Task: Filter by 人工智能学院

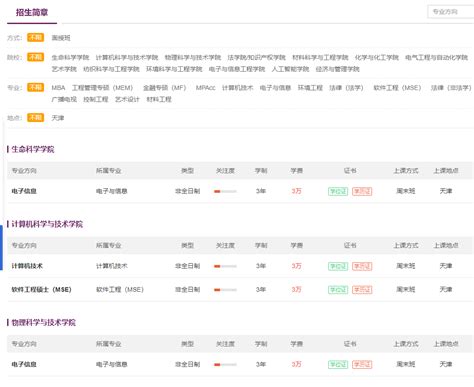Action: (291, 69)
